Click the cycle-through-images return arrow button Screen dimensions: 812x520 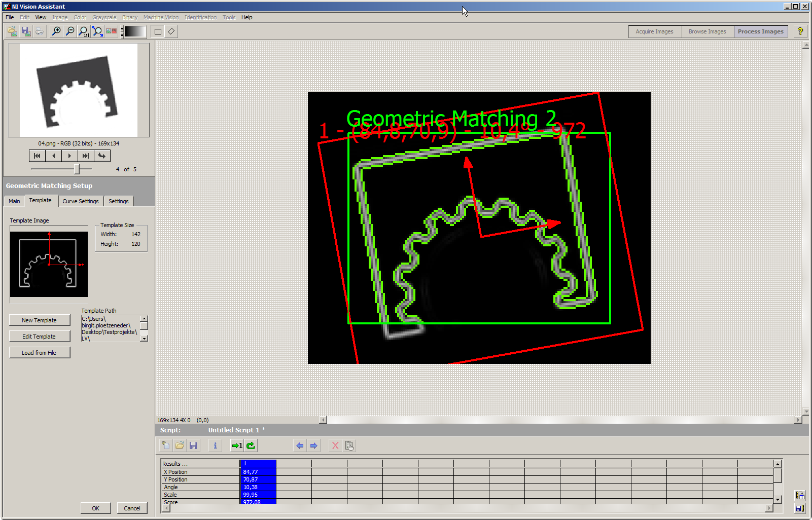pyautogui.click(x=102, y=156)
